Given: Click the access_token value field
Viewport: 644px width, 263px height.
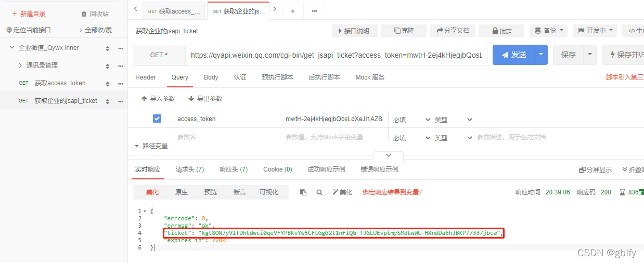Looking at the screenshot, I should 334,119.
